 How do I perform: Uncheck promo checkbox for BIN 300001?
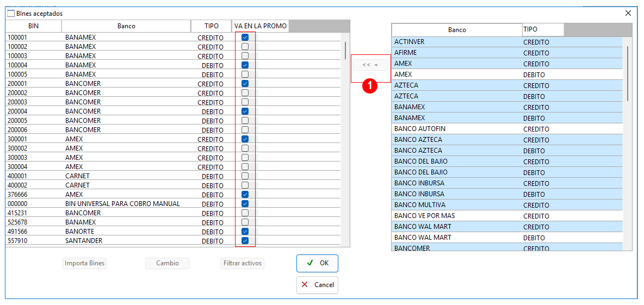(x=245, y=139)
